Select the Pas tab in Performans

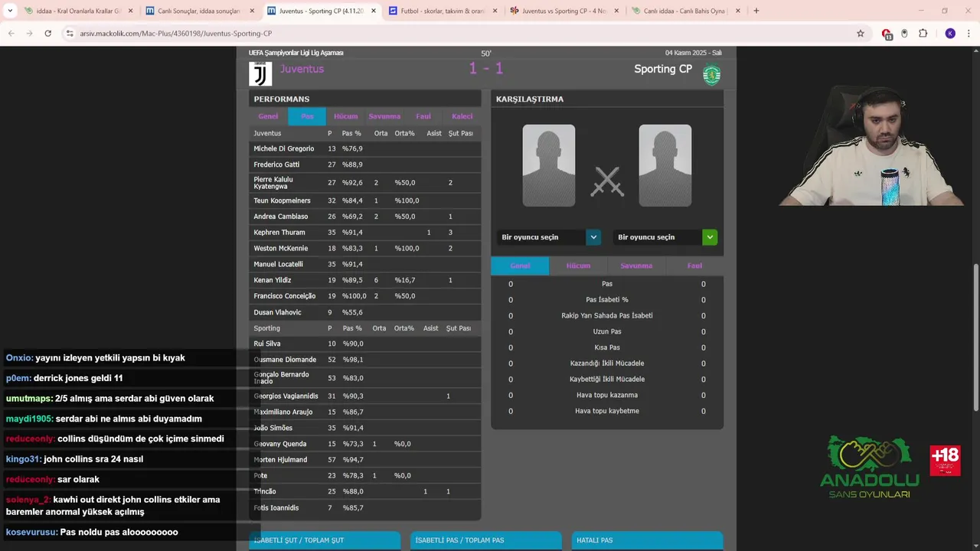click(x=307, y=116)
